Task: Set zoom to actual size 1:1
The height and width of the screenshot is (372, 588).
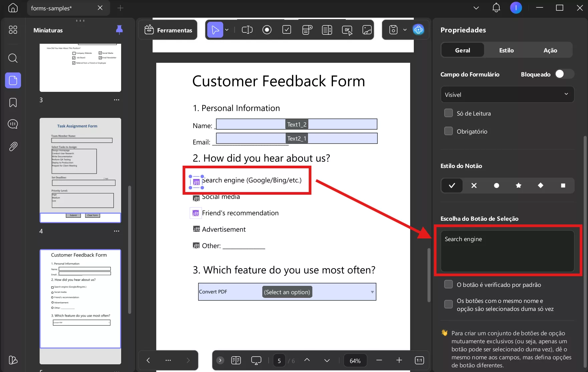Action: coord(419,360)
